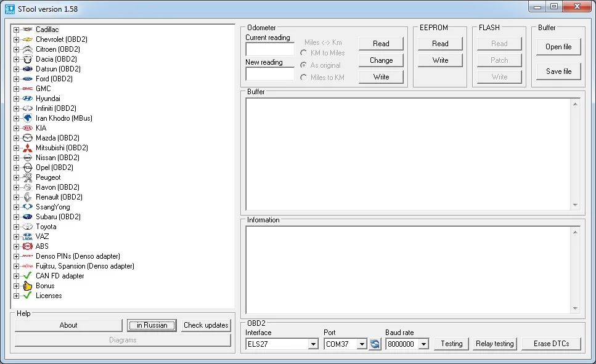Click the Current reading input field
Viewport: 596px width, 364px height.
(x=270, y=49)
